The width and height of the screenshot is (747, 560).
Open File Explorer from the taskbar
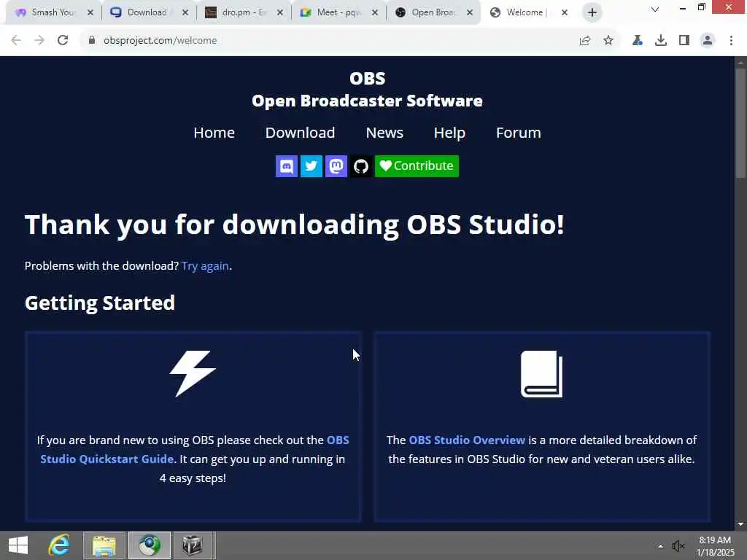104,545
